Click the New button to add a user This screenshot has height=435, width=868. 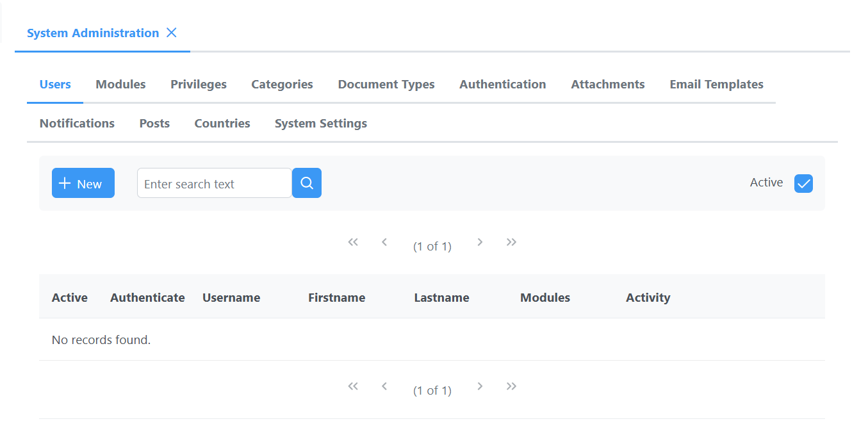point(83,183)
